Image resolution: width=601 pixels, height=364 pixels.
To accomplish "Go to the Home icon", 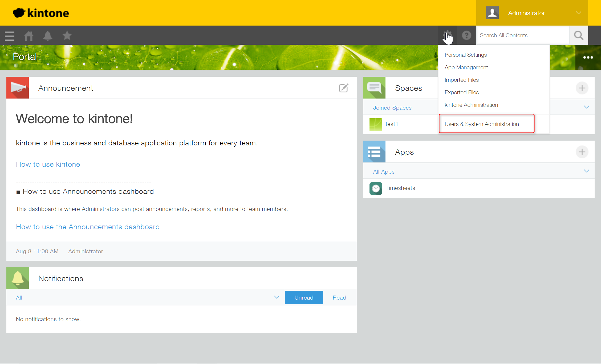I will [29, 36].
